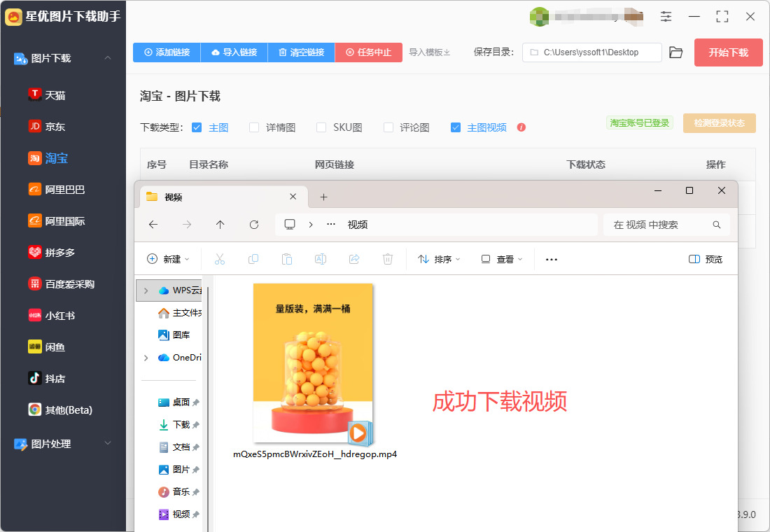Select the 拼多多 sidebar entry
770x532 pixels.
[x=52, y=253]
